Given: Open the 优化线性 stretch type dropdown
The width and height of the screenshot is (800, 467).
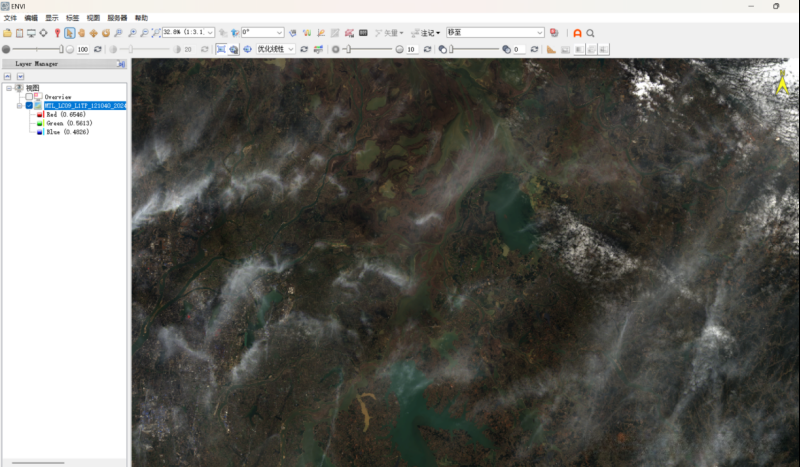Looking at the screenshot, I should pos(291,49).
